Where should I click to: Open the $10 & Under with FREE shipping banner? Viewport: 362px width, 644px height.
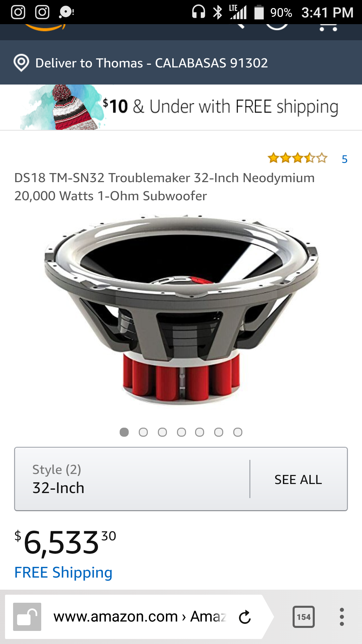[181, 107]
